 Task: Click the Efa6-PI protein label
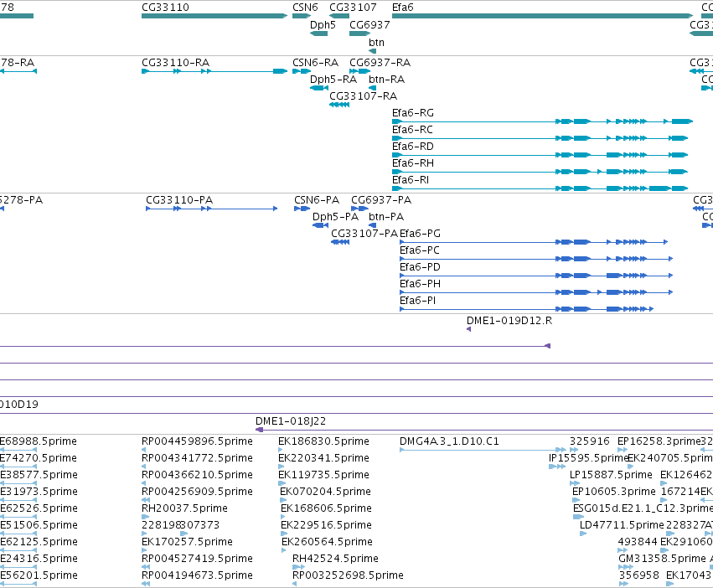pyautogui.click(x=417, y=301)
